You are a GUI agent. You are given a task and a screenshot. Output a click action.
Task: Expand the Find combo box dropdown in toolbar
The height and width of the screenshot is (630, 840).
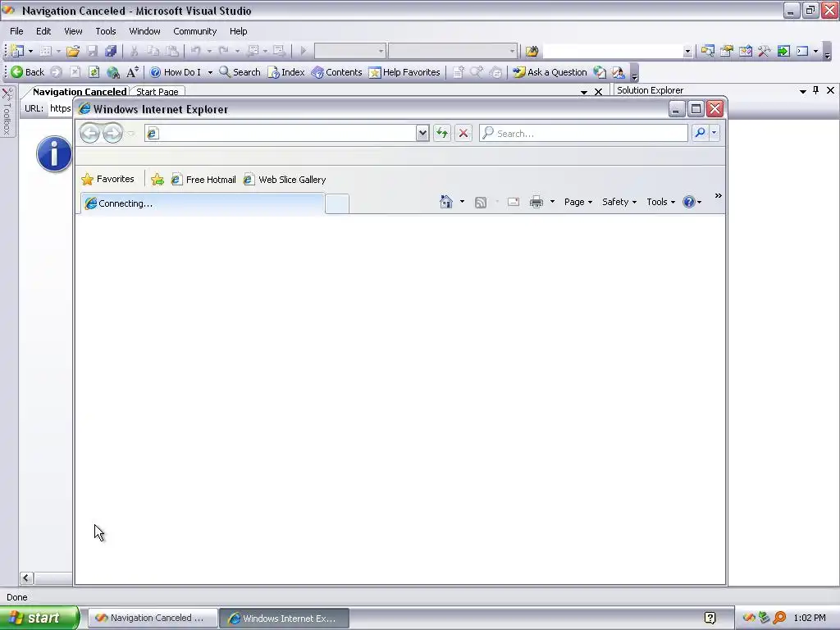click(x=687, y=52)
